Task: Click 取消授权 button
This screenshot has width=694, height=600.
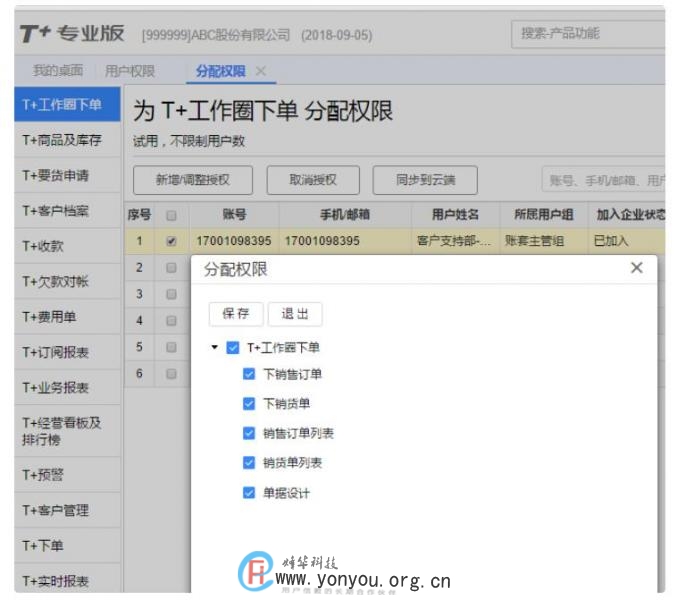Action: (313, 180)
